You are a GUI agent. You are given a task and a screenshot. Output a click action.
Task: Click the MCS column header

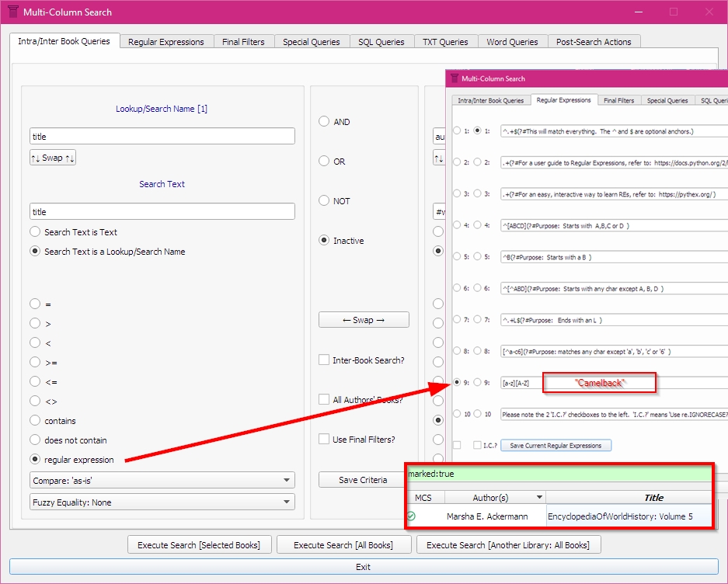[426, 497]
